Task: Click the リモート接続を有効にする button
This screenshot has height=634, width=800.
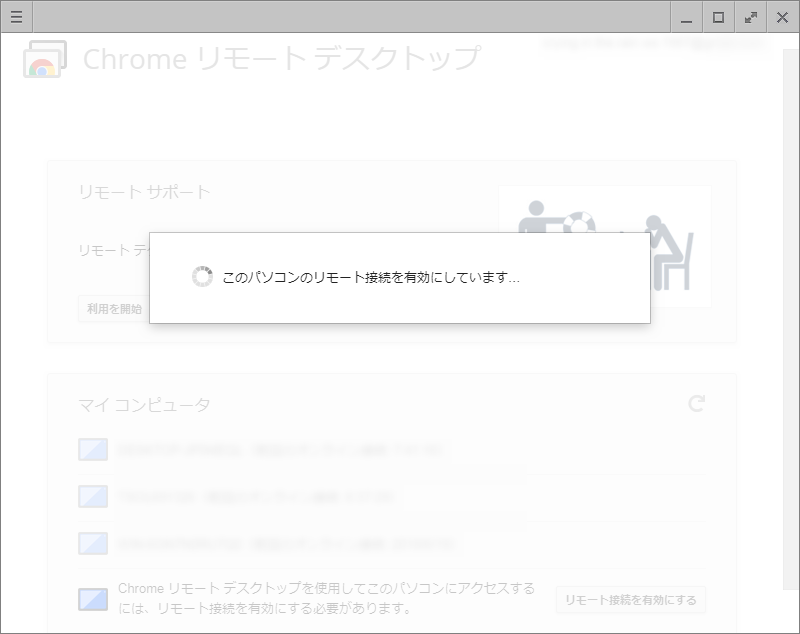Action: click(x=631, y=600)
